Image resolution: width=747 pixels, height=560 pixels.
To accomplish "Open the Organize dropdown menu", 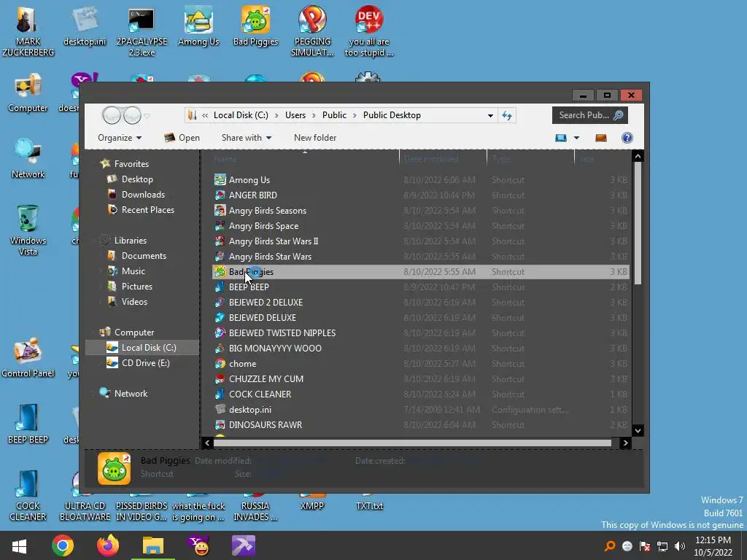I will [120, 138].
